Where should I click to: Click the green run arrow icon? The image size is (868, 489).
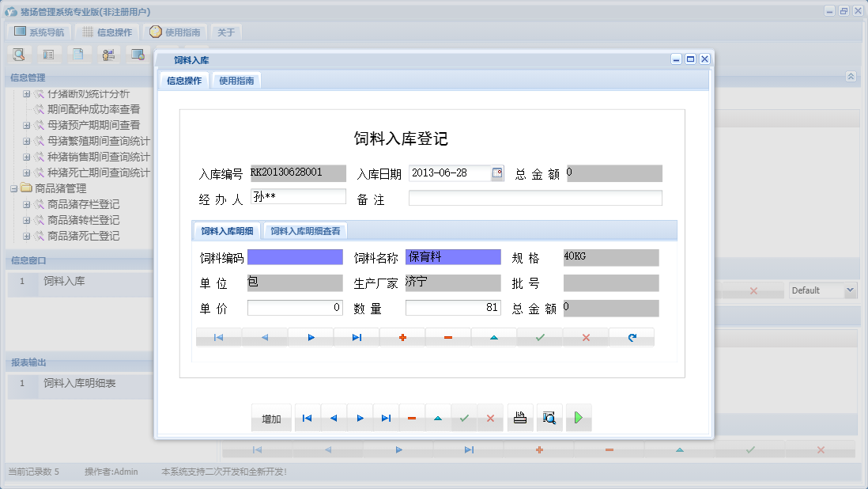tap(578, 417)
